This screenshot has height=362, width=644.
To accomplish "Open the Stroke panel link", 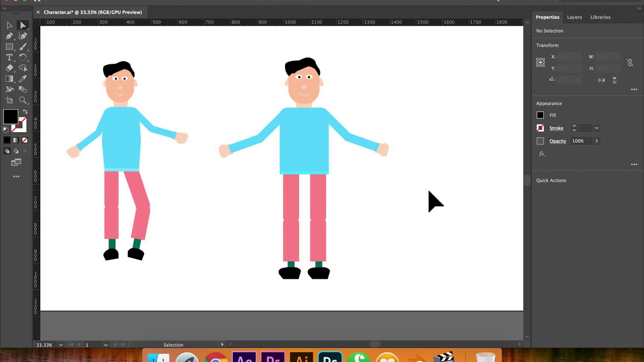I will tap(556, 128).
